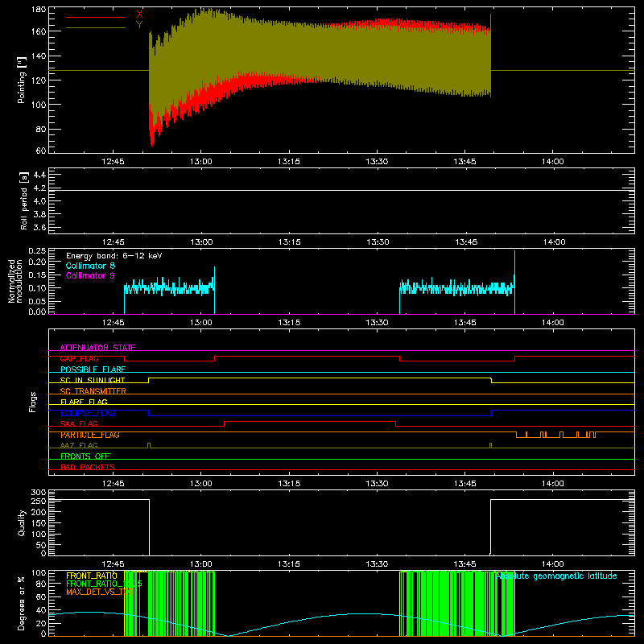
Task: Click the FLARE_FLAG label
Action: click(x=84, y=402)
